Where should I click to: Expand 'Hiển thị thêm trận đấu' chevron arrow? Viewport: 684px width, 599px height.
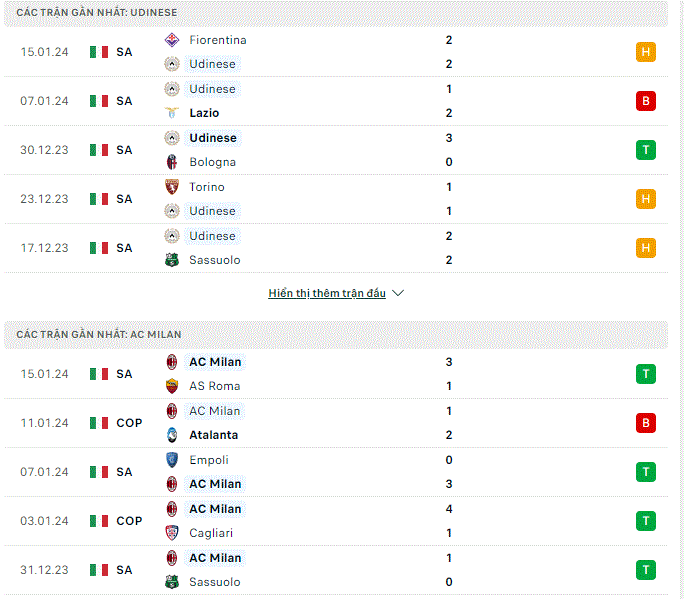coord(398,293)
